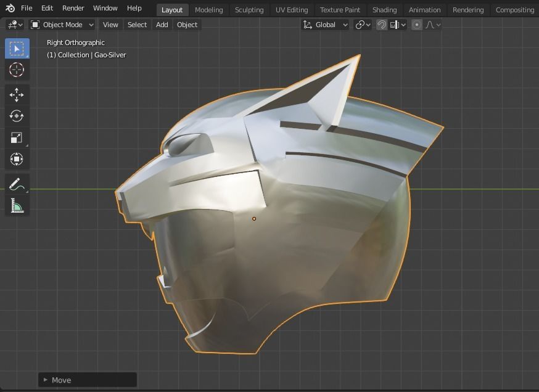Click the Blender logo icon

click(10, 8)
